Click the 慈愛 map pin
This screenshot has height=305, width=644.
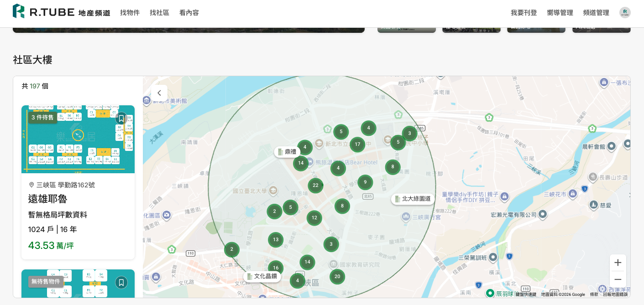point(594,205)
